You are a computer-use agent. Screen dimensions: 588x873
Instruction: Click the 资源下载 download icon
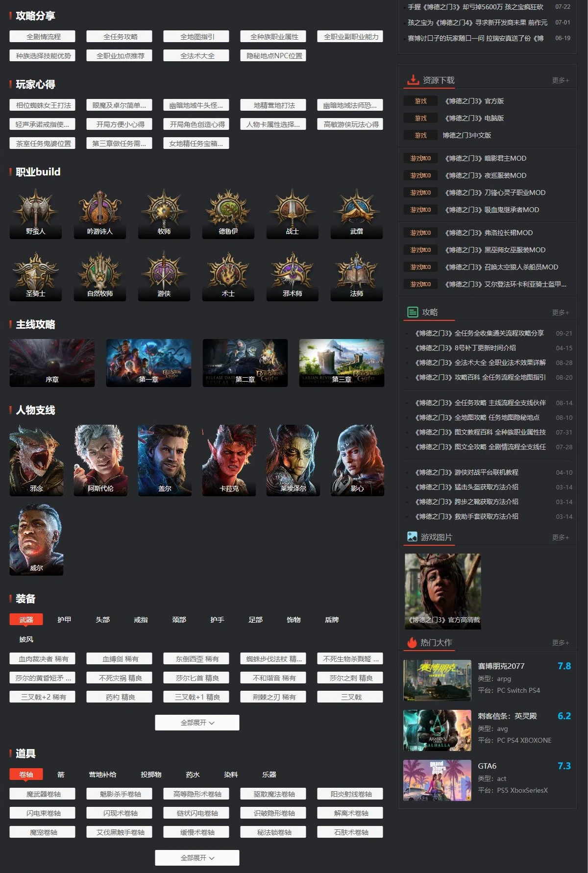click(413, 79)
